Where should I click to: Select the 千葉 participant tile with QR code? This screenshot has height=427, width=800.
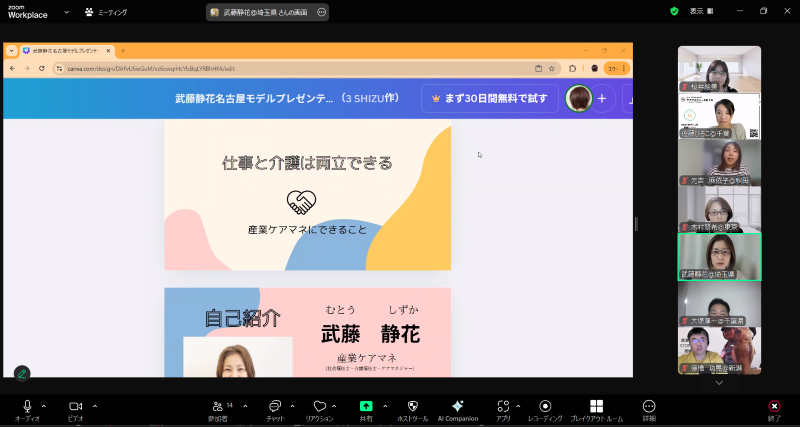click(x=719, y=116)
